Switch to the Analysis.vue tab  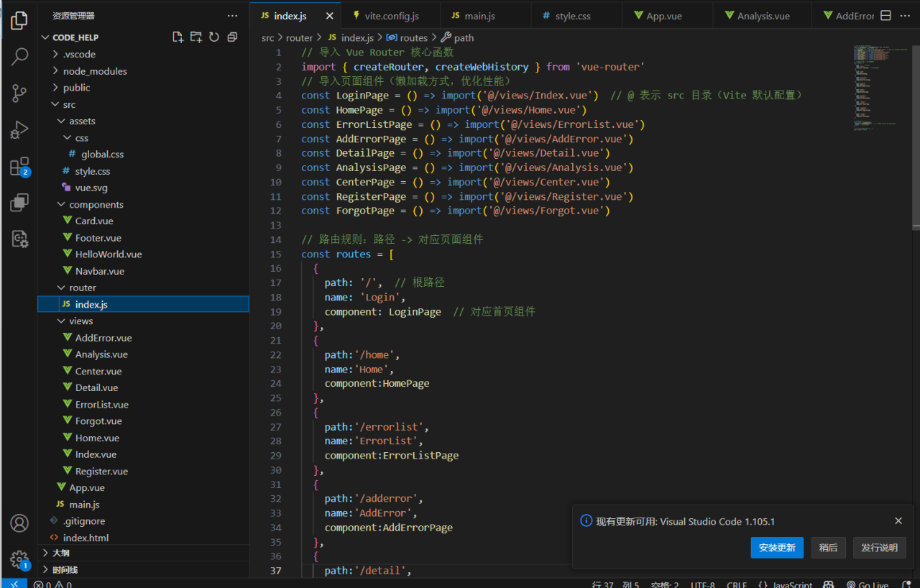coord(763,16)
